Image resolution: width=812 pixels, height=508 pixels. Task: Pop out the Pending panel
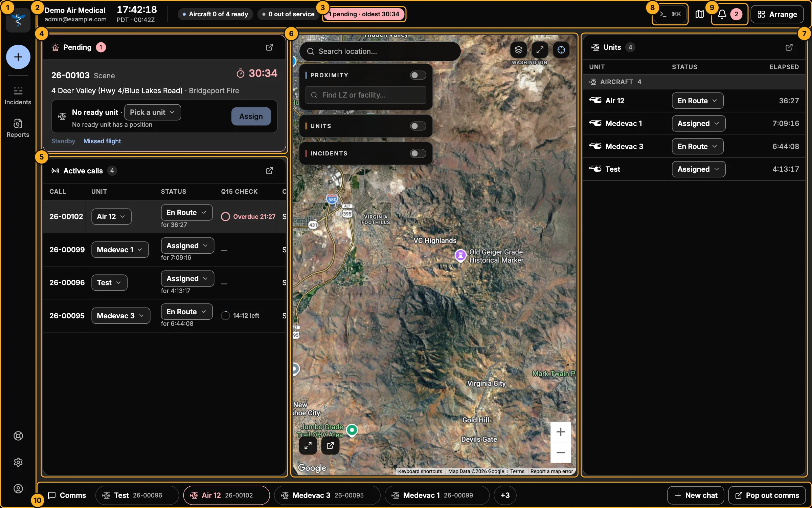[x=269, y=47]
